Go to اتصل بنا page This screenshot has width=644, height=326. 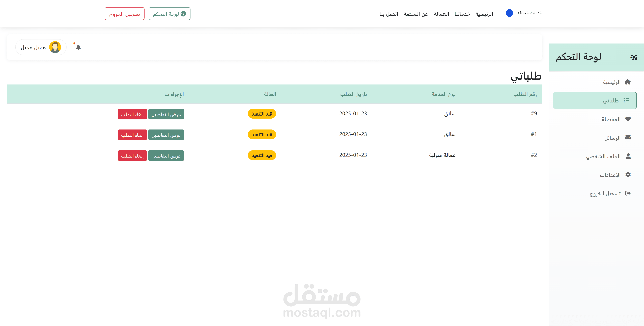point(388,14)
